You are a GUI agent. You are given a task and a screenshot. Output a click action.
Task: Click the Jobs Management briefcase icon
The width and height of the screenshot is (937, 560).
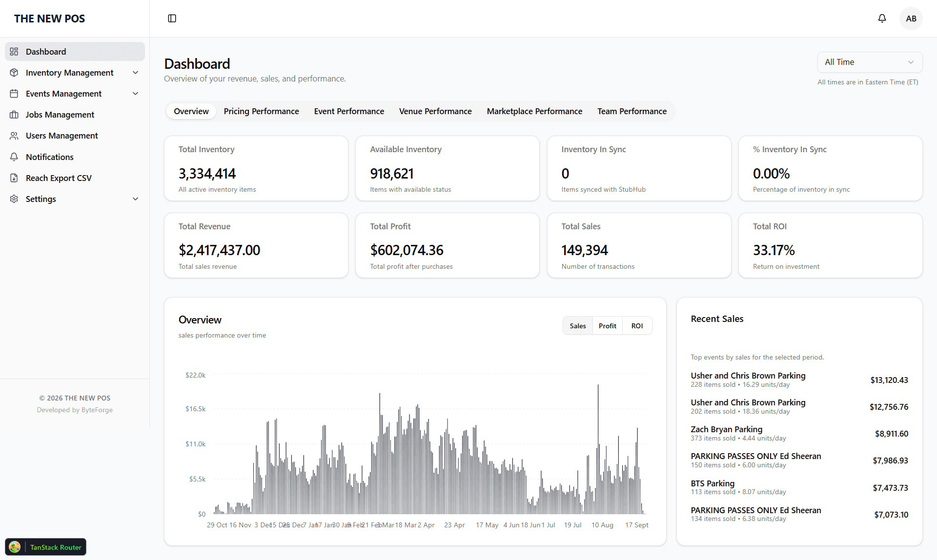point(14,115)
